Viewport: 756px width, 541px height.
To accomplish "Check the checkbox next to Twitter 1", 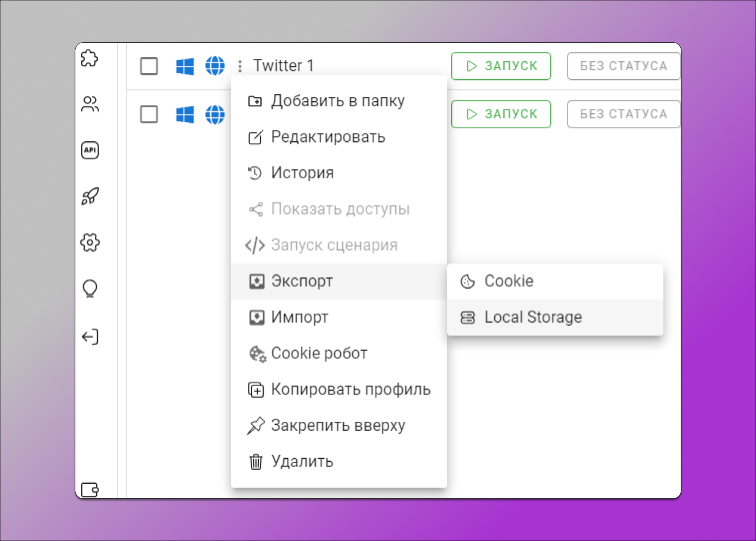I will click(x=148, y=66).
